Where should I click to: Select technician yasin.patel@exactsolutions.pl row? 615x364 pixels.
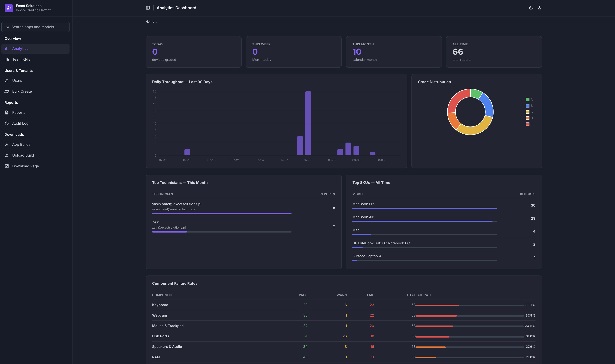tap(243, 208)
